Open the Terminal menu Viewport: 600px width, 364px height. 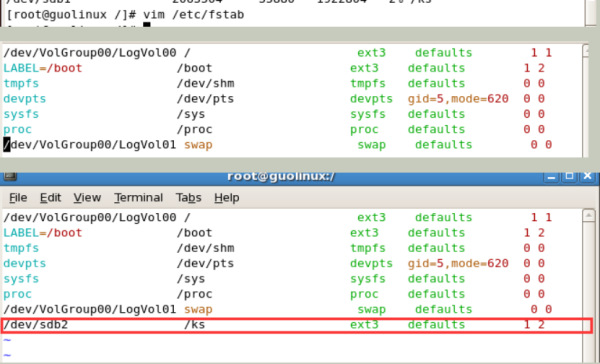coord(139,198)
